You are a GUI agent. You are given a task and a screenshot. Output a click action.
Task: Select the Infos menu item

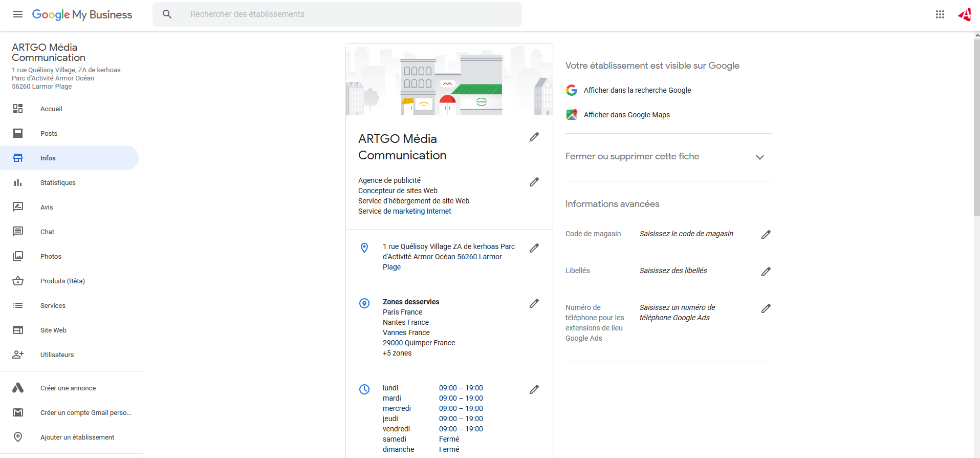(x=69, y=158)
